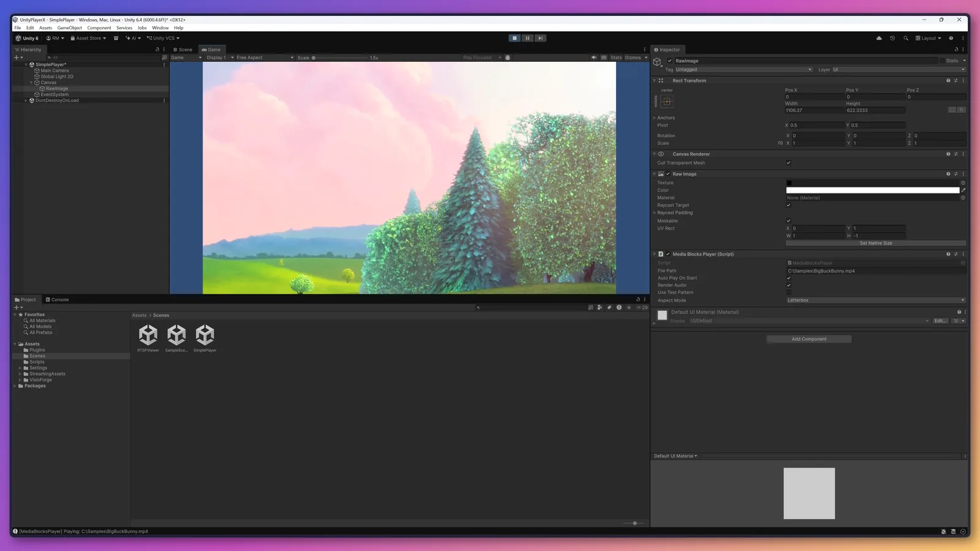Uncheck the Maskable option
980x551 pixels.
(788, 221)
